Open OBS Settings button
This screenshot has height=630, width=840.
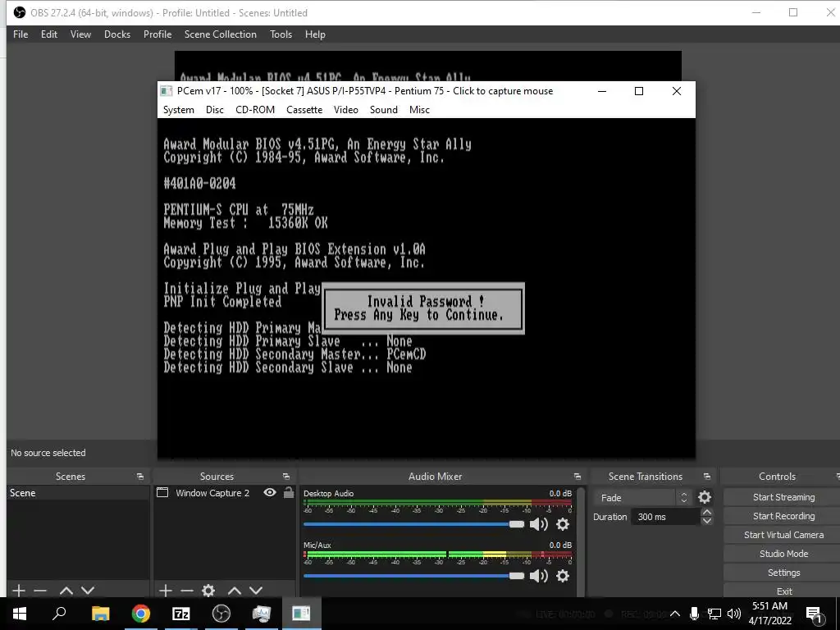coord(783,573)
